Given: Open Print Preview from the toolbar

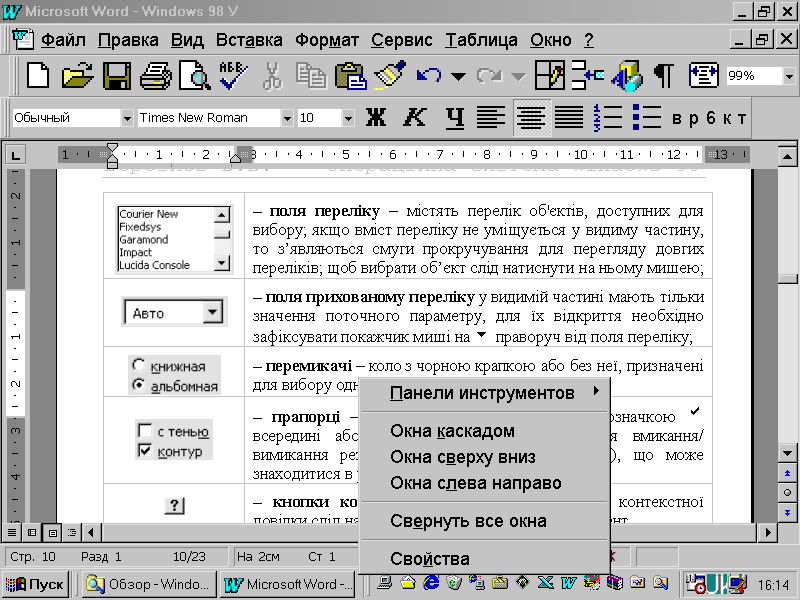Looking at the screenshot, I should pyautogui.click(x=194, y=76).
